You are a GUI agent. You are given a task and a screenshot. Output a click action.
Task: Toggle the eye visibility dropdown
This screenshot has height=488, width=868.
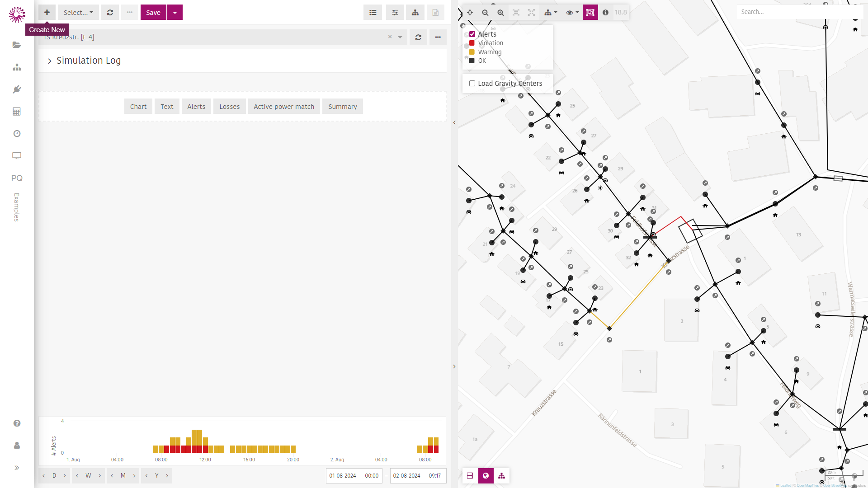pyautogui.click(x=572, y=13)
